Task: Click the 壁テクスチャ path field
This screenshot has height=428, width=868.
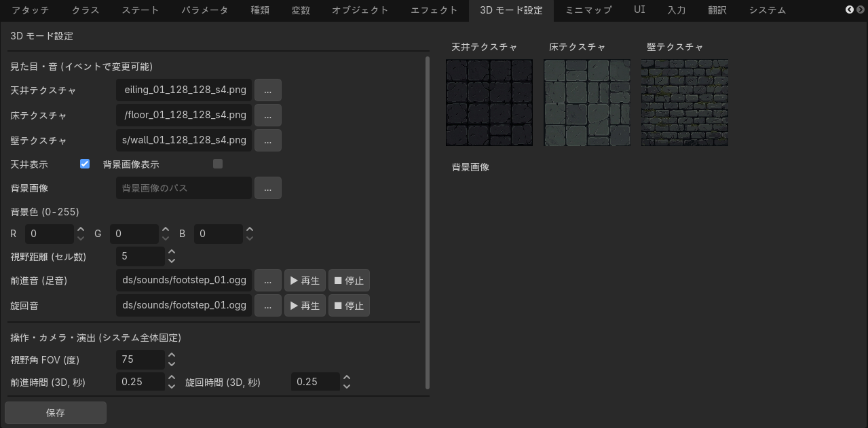Action: [184, 140]
